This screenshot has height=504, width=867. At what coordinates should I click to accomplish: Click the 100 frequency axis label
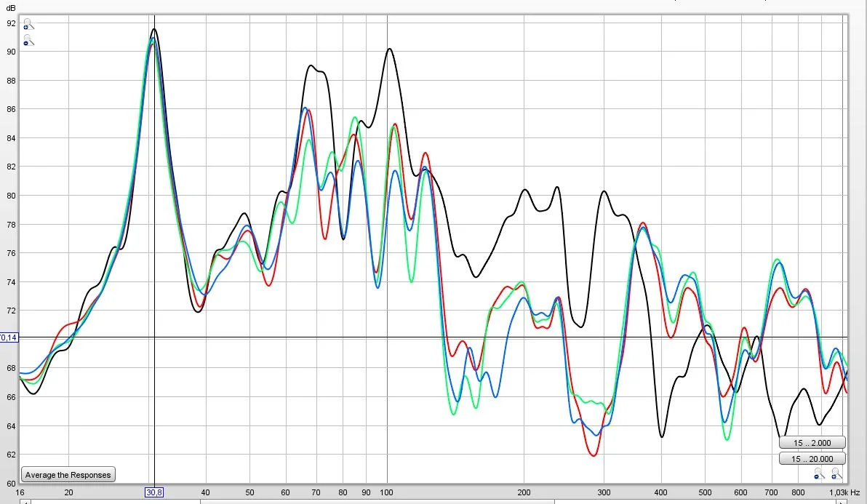386,492
